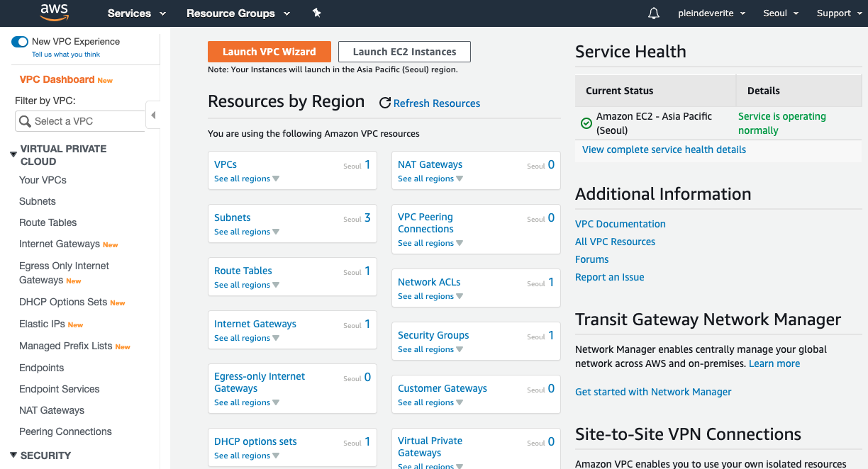Expand See all regions under Subnets
The height and width of the screenshot is (469, 868).
[x=247, y=232]
